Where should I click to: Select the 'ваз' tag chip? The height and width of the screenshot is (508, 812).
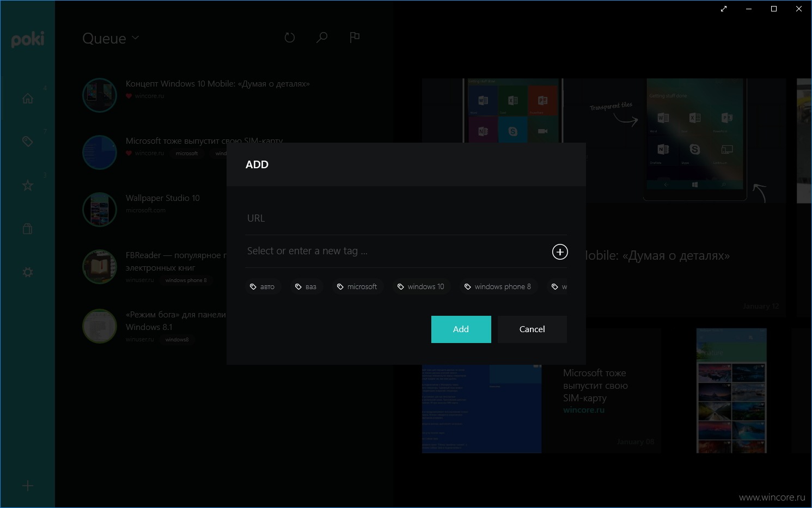(306, 286)
